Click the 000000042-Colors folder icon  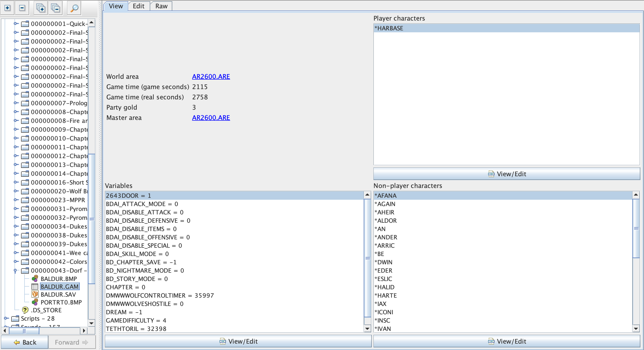(25, 261)
